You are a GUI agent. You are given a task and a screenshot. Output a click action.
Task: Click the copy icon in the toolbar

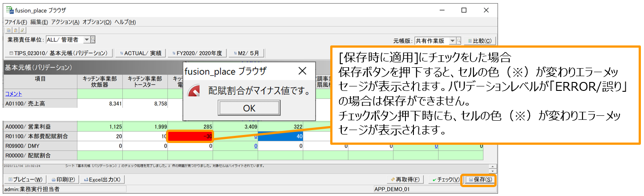[9, 30]
